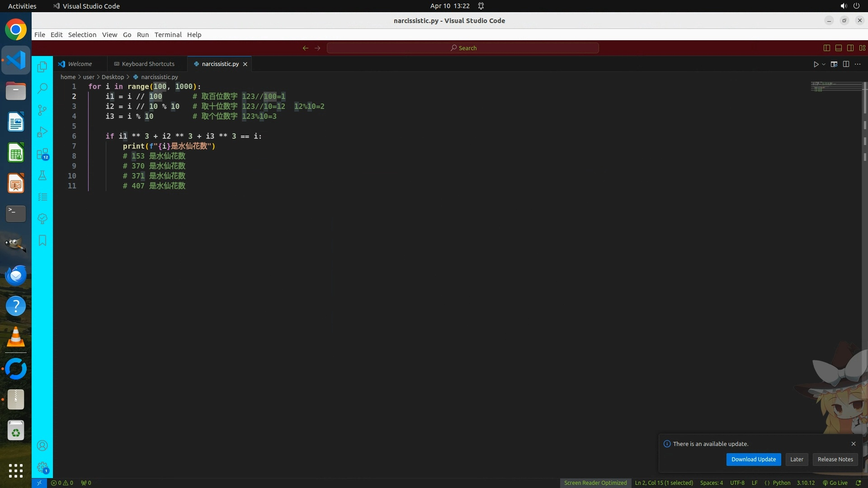Click the command center Search field
This screenshot has height=488, width=868.
pyautogui.click(x=463, y=48)
